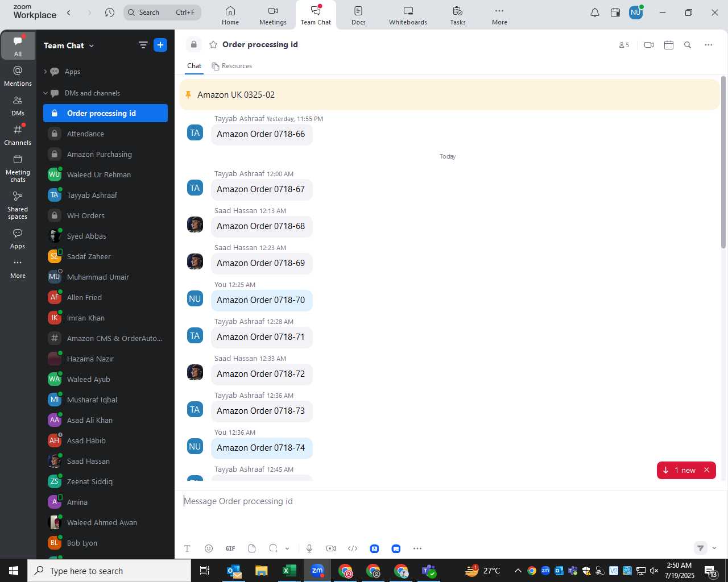
Task: Jump to the 1 new message
Action: [x=679, y=470]
